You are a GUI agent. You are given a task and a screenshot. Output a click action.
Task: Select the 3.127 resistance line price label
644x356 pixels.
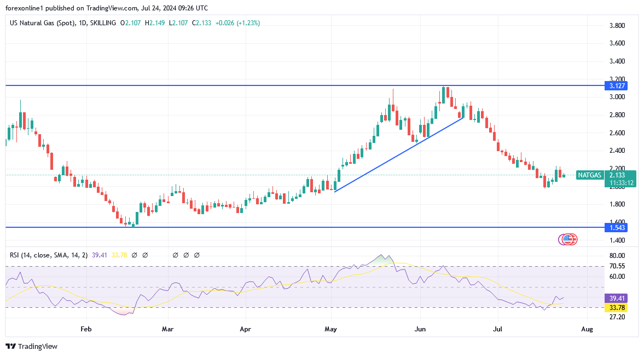click(616, 85)
